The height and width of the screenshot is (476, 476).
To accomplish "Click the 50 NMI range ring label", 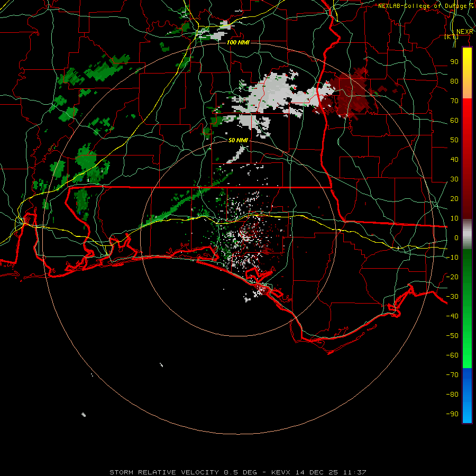I will (x=238, y=140).
